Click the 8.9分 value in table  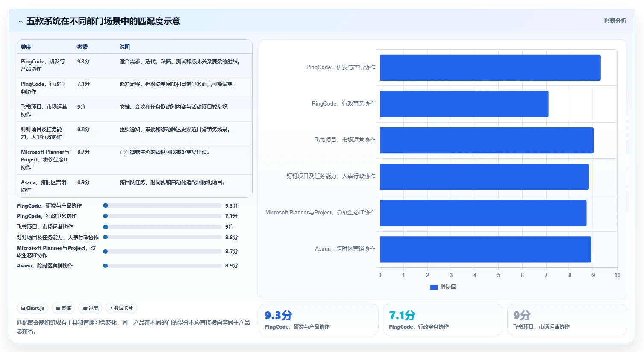pos(83,182)
